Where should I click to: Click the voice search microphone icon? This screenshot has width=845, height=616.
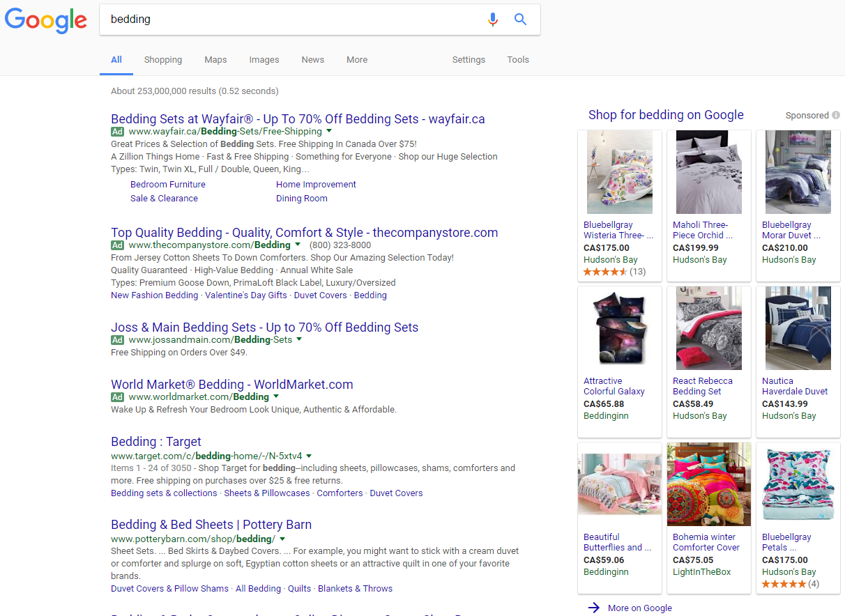point(493,20)
